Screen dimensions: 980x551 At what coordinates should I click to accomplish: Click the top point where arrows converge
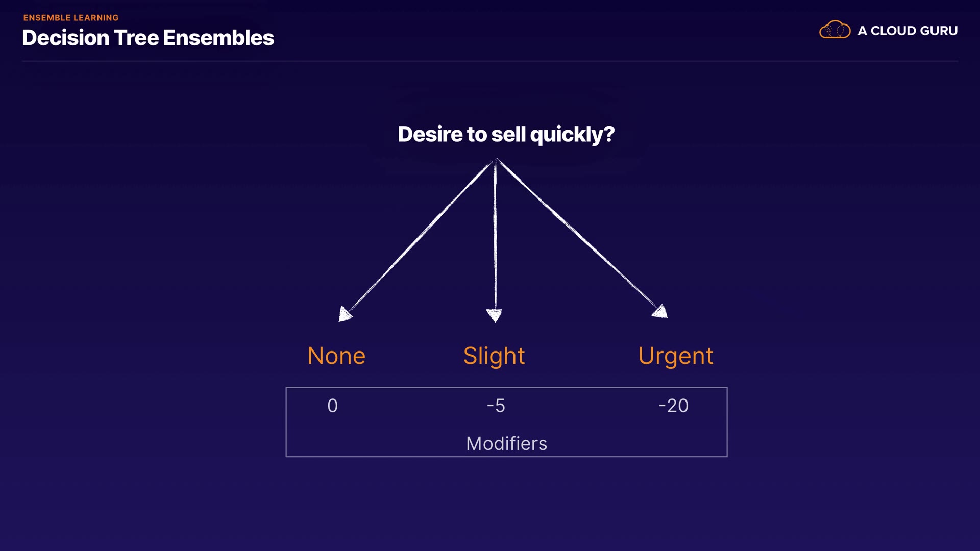[x=496, y=161]
